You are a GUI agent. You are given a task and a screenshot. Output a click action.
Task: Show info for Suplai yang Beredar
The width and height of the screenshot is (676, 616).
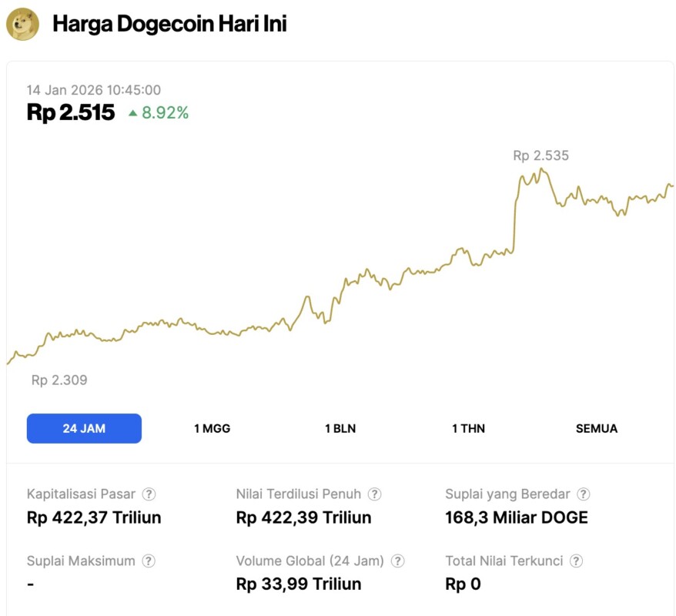click(584, 494)
